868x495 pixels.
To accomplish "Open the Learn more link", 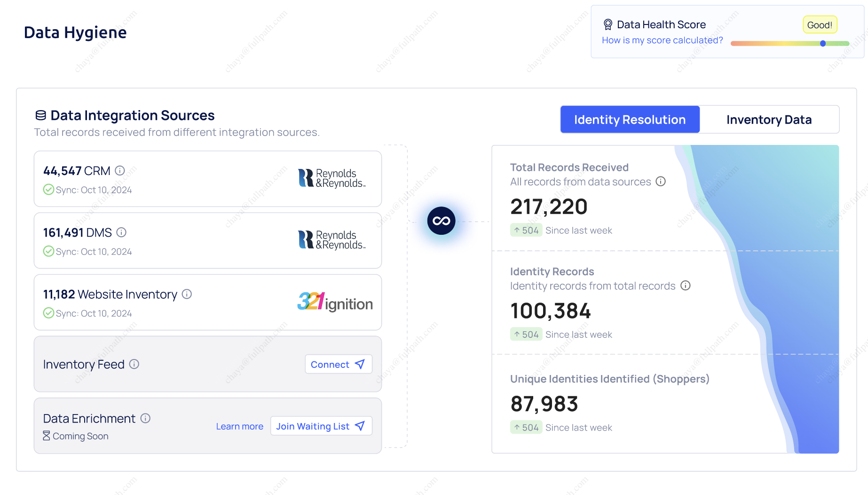I will (x=239, y=426).
